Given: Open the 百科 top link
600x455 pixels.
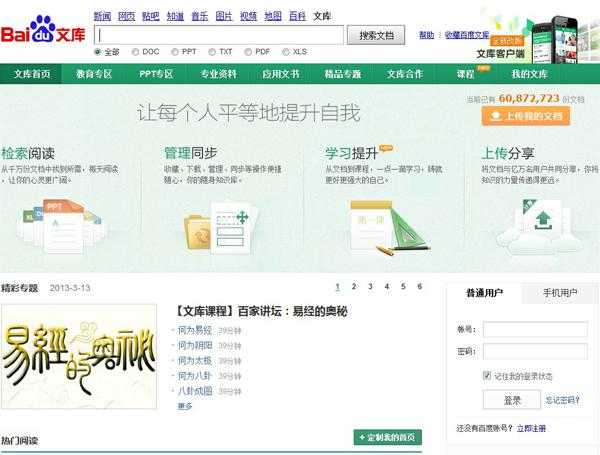Looking at the screenshot, I should point(297,16).
